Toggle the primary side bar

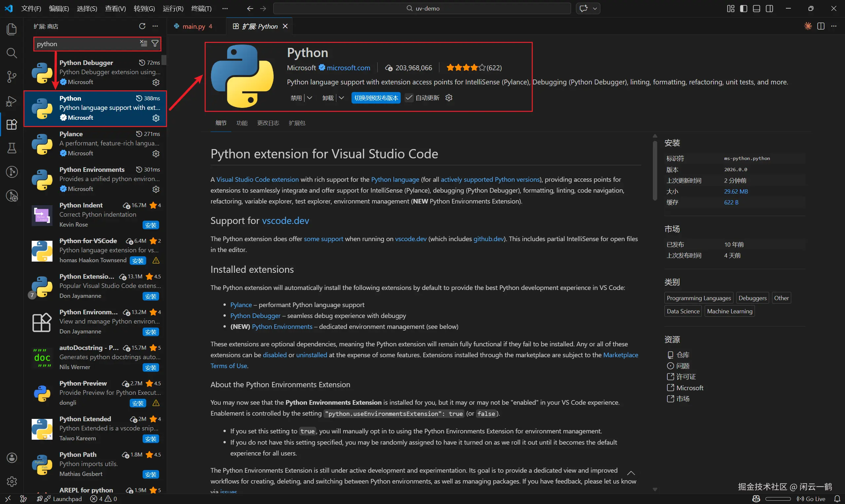[x=743, y=9]
